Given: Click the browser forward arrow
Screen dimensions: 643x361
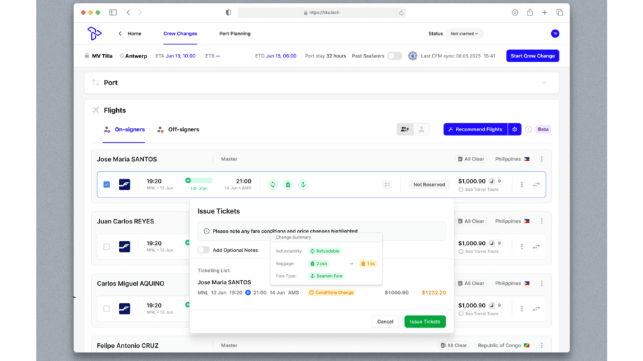Looking at the screenshot, I should [140, 12].
